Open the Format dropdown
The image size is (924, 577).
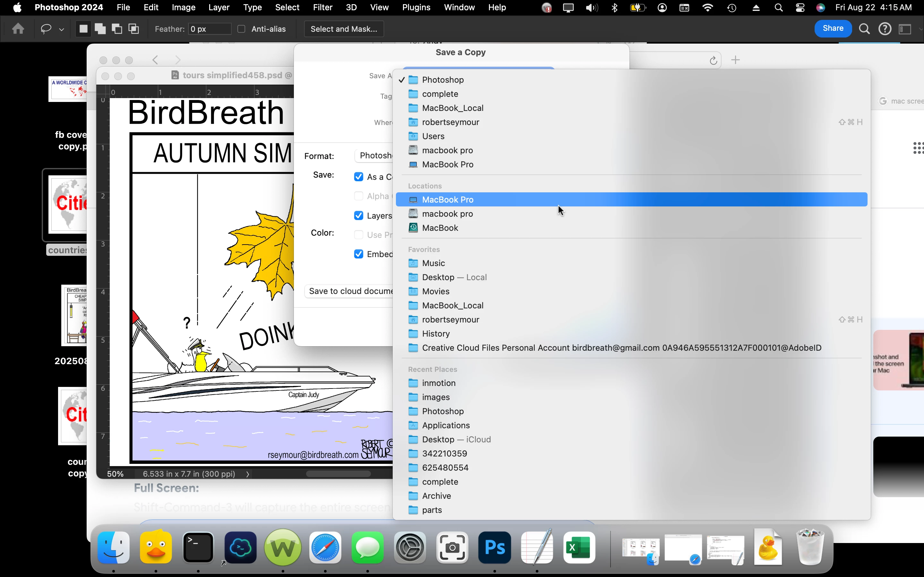coord(374,156)
